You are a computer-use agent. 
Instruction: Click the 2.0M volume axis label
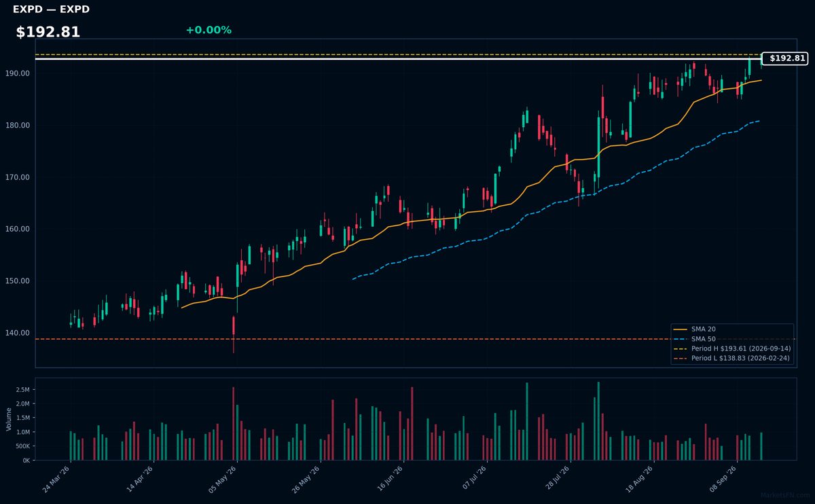(23, 404)
